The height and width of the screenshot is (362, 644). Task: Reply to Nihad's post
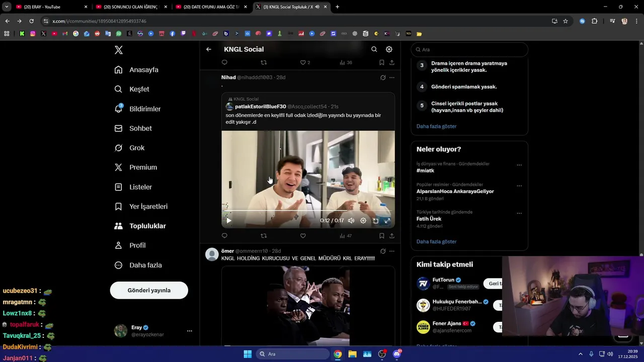coord(224,236)
